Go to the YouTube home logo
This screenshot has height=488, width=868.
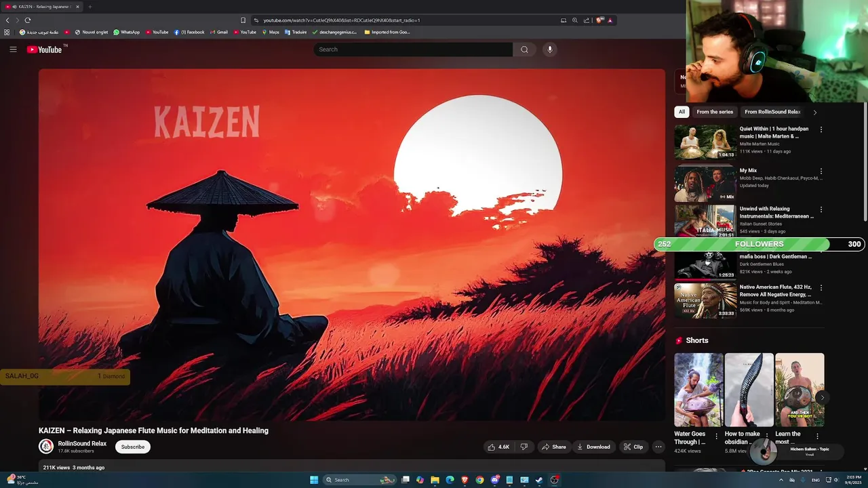(45, 49)
